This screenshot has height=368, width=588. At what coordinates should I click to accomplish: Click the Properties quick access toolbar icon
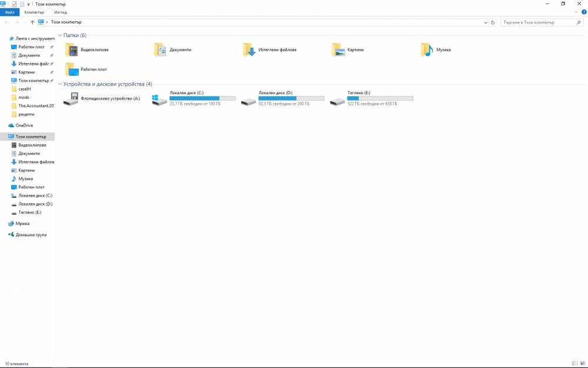pyautogui.click(x=14, y=4)
